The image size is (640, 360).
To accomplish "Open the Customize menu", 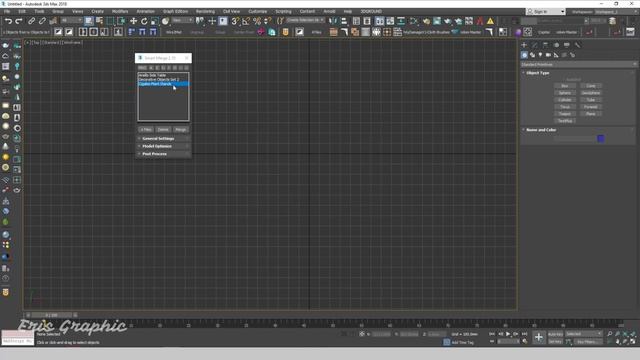I will point(258,11).
